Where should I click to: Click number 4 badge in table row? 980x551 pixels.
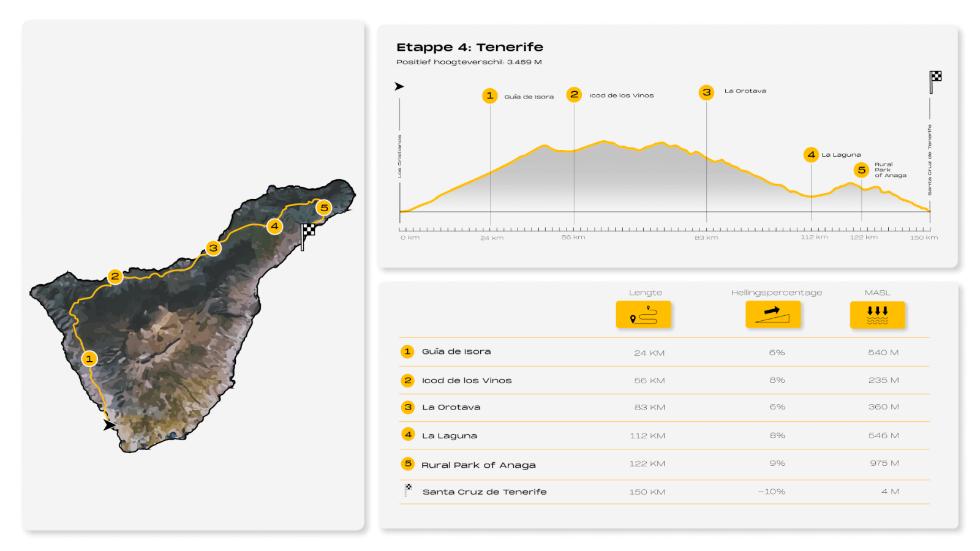(408, 434)
